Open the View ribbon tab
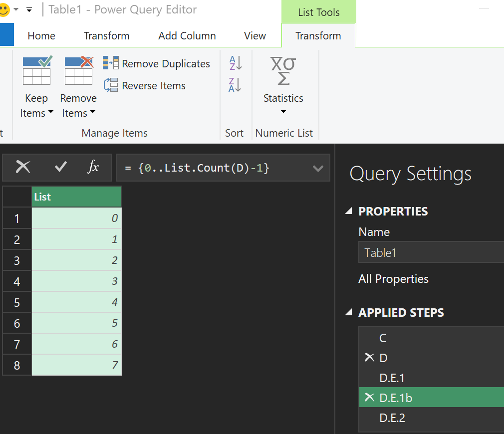Screen dimensions: 504x434 point(255,35)
